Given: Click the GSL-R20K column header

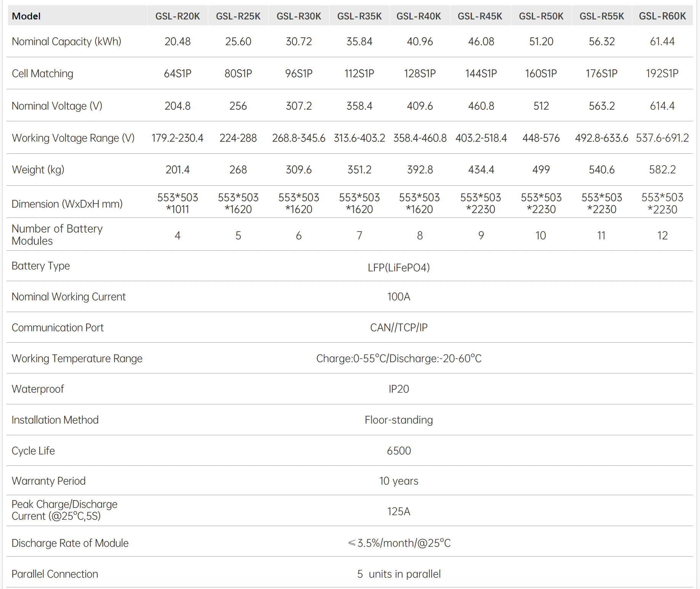Looking at the screenshot, I should pyautogui.click(x=177, y=16).
